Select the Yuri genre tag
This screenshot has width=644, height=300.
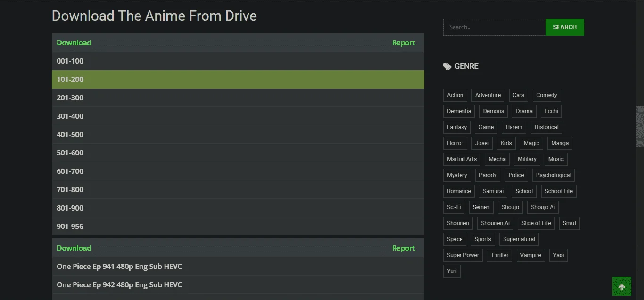452,271
